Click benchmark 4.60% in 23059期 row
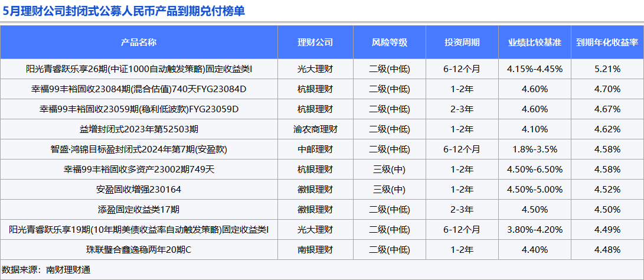 (x=535, y=109)
